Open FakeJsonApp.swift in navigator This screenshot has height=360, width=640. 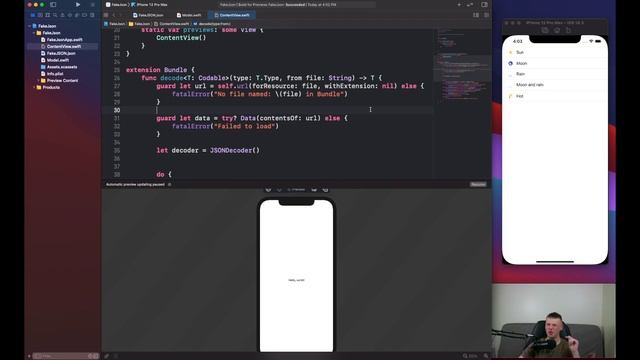pos(62,40)
